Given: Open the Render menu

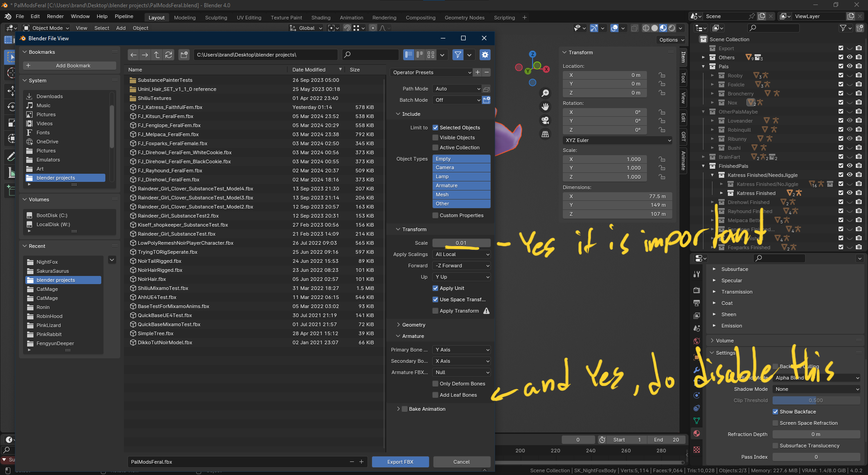Looking at the screenshot, I should tap(55, 16).
